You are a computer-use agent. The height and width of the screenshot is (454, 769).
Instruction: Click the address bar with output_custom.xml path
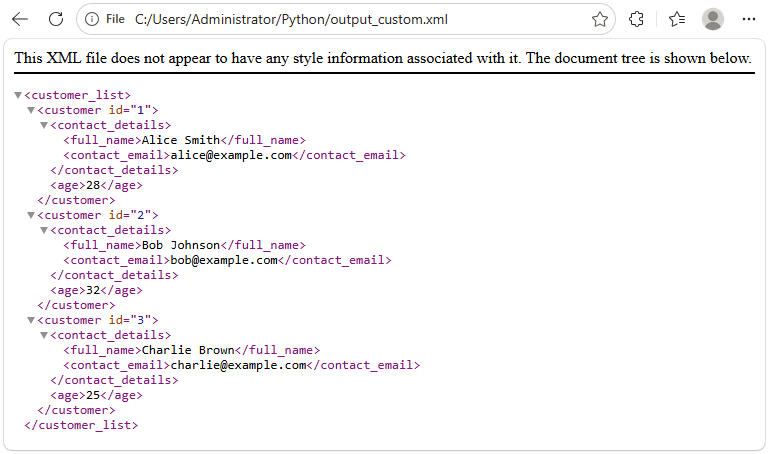[346, 19]
